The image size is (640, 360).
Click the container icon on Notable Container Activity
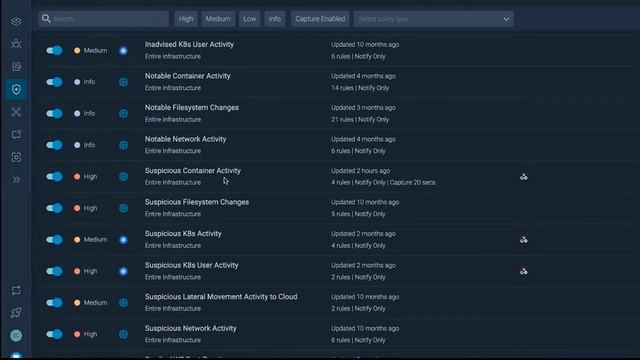[x=123, y=82]
